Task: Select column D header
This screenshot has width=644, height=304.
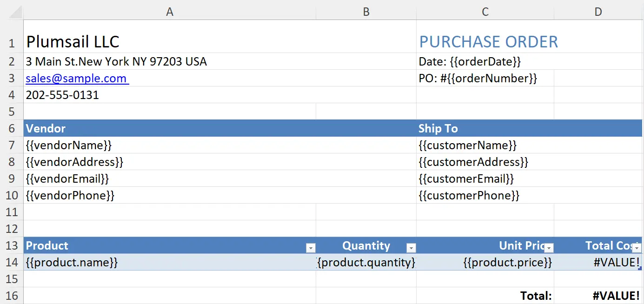Action: [x=598, y=12]
